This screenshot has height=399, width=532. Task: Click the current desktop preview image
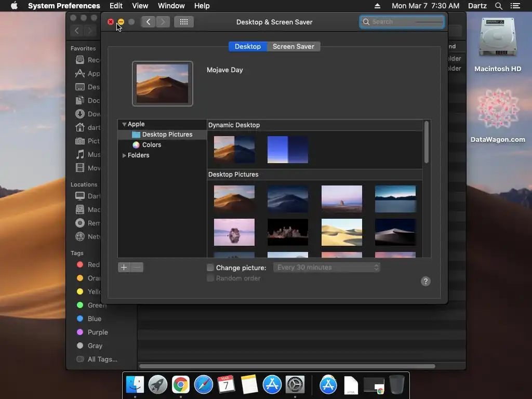[x=163, y=84]
